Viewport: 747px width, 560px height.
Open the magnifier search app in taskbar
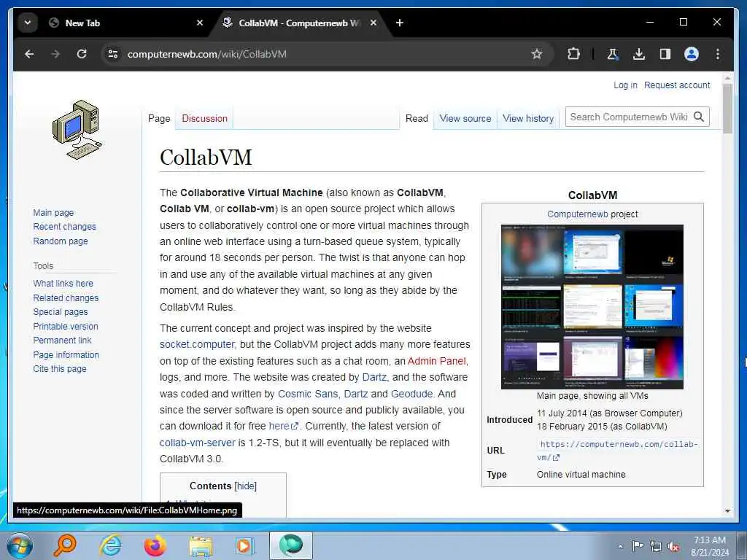64,545
